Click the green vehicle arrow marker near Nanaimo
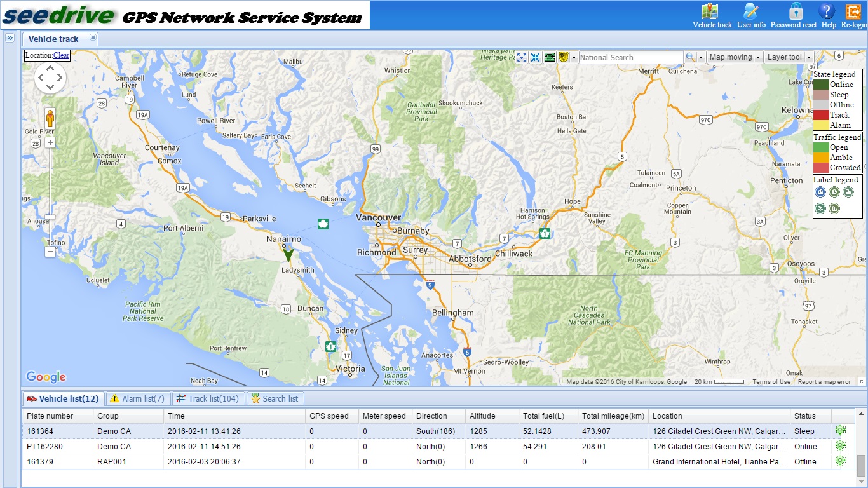 (288, 255)
